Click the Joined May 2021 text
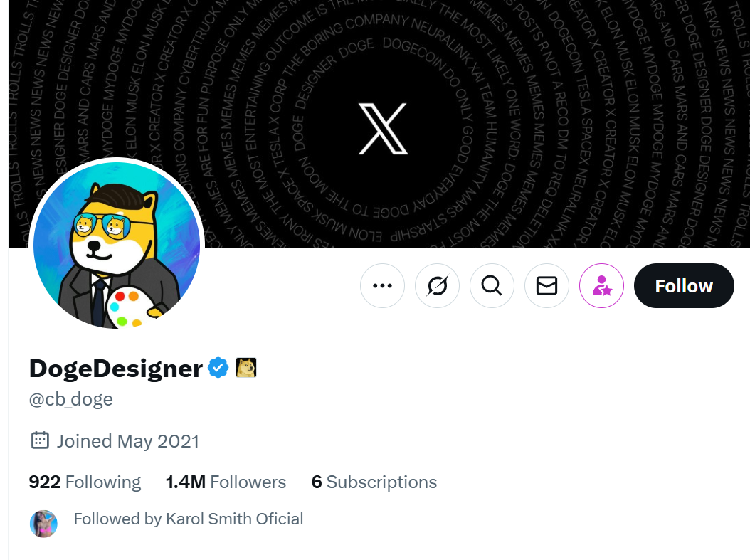 pos(127,441)
